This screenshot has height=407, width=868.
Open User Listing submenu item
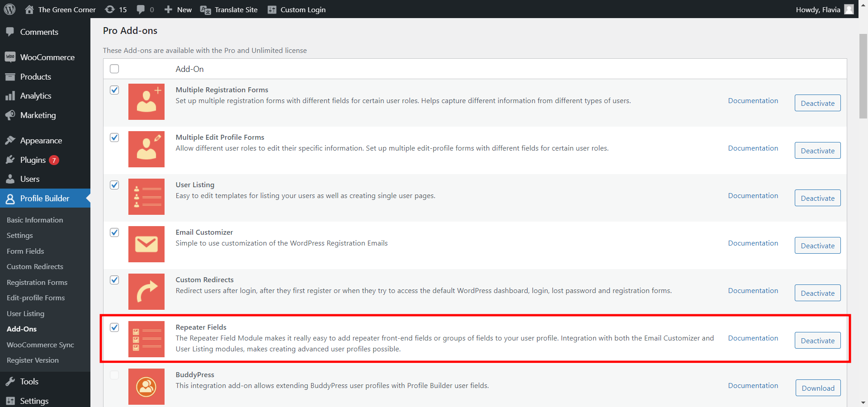(x=25, y=313)
